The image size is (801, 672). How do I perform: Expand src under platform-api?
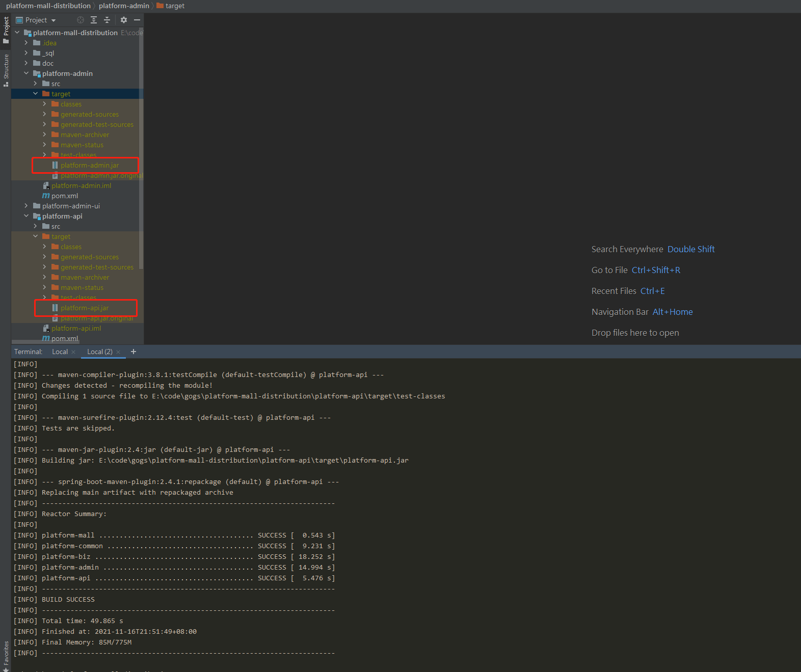[x=36, y=226]
